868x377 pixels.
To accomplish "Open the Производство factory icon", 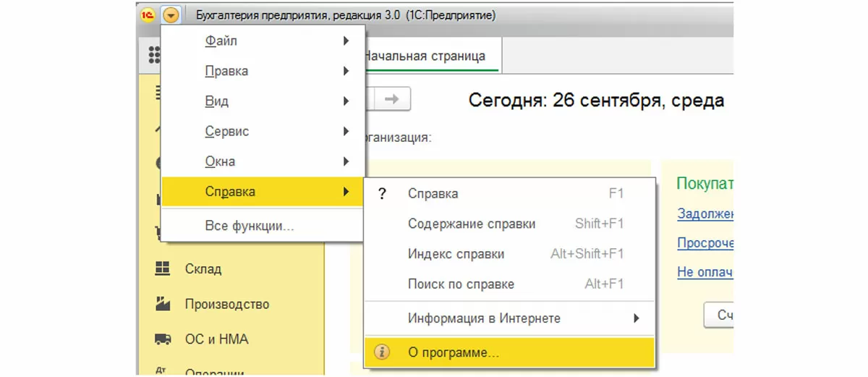I will pos(163,304).
